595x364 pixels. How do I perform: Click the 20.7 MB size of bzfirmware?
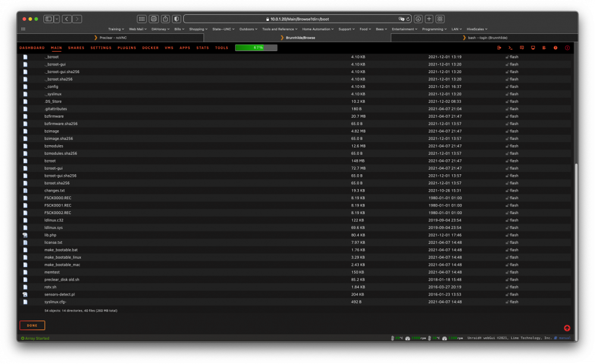pyautogui.click(x=358, y=117)
